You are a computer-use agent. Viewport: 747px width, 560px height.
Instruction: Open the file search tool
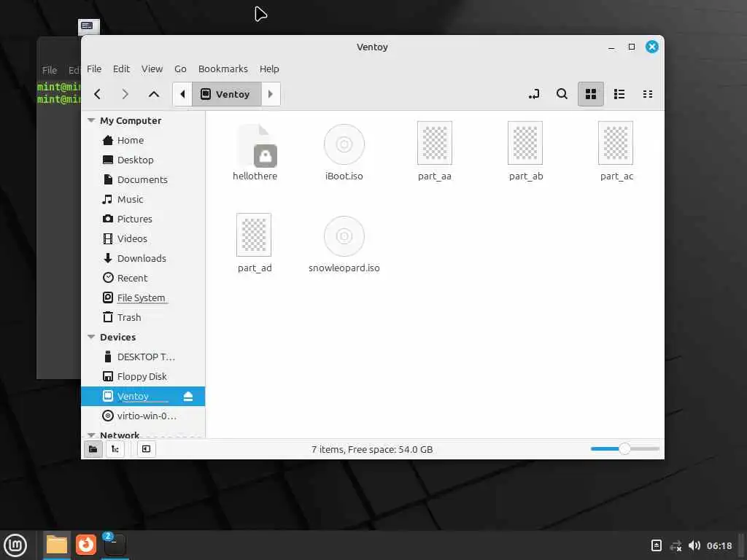[x=562, y=94]
